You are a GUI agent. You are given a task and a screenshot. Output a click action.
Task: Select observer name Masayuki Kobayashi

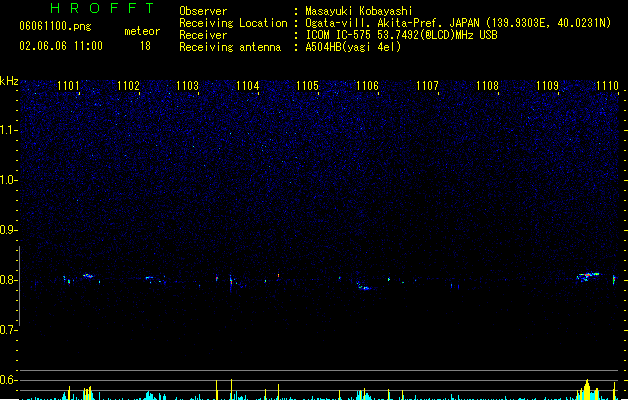[x=359, y=11]
